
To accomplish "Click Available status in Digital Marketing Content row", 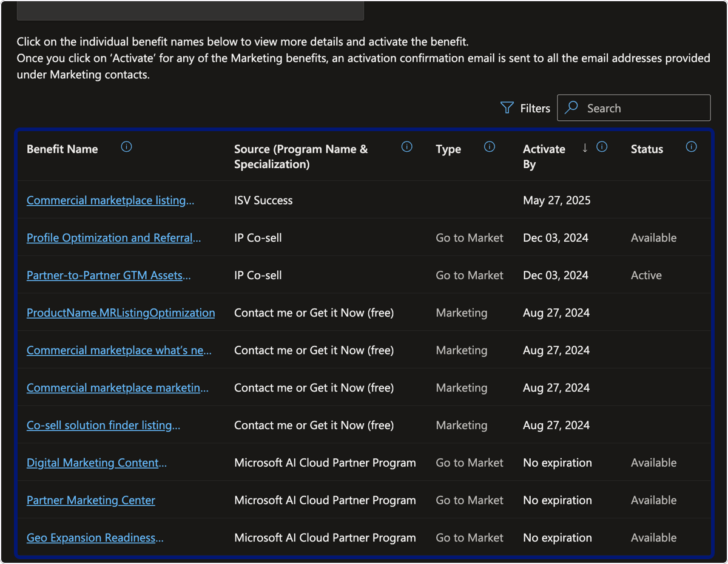I will click(x=653, y=463).
